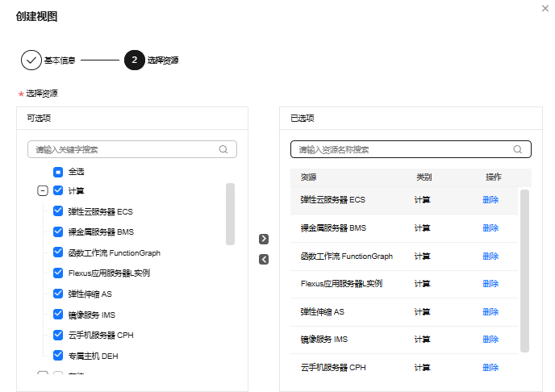555x392 pixels.
Task: Uncheck 函数工作流 FunctionGraph checkbox
Action: (58, 252)
